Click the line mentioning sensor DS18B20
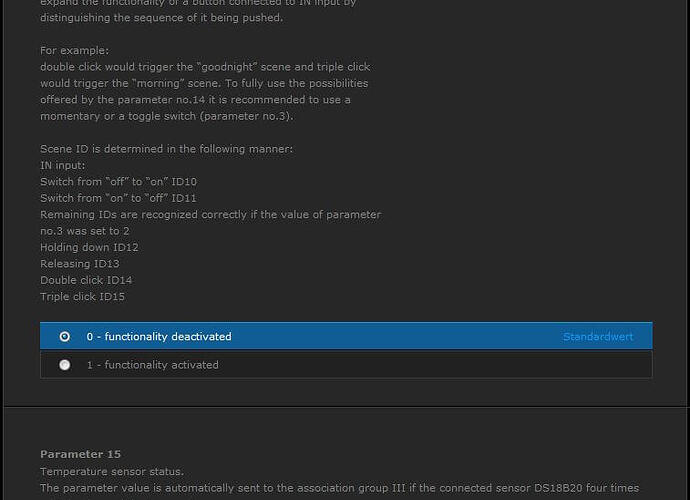The height and width of the screenshot is (500, 690). pyautogui.click(x=339, y=488)
